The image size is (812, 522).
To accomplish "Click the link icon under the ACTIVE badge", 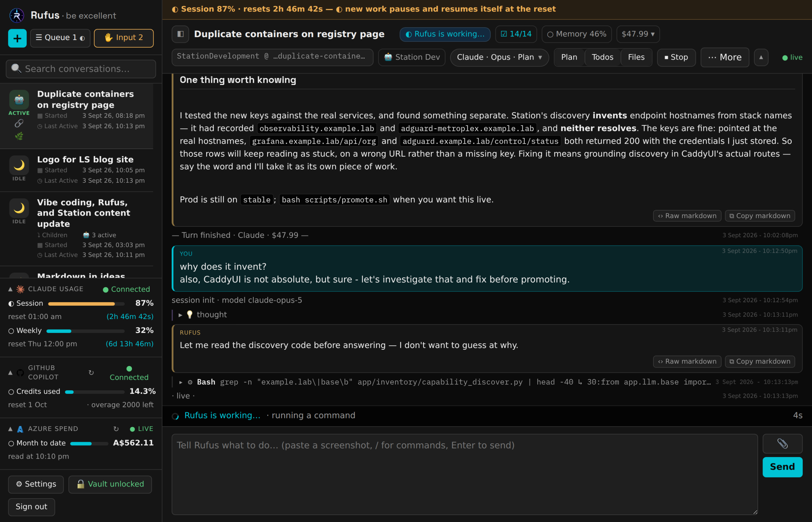I will tap(19, 123).
